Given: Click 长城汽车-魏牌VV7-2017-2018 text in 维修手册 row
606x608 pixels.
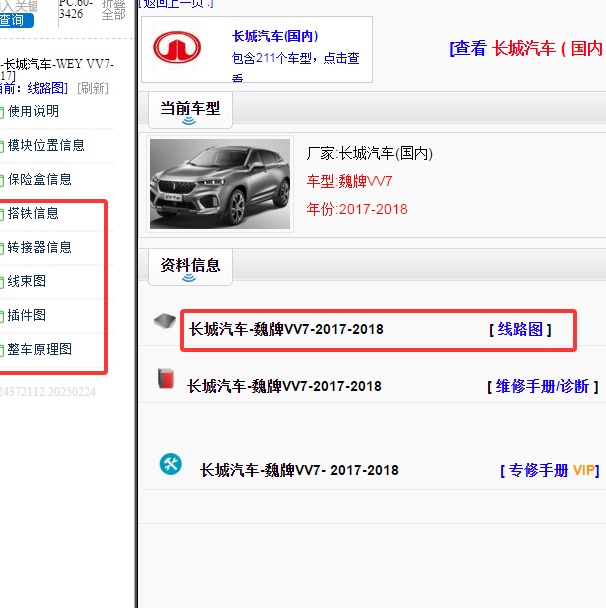Looking at the screenshot, I should point(284,387).
